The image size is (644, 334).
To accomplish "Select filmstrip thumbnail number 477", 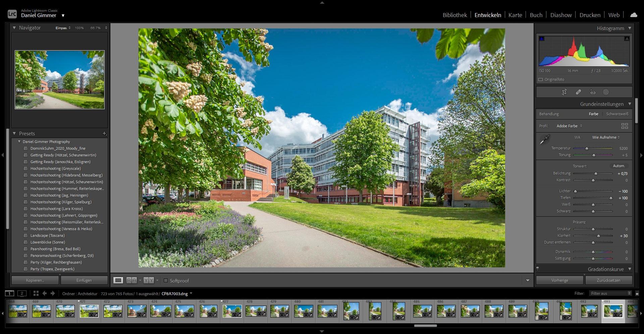I will pyautogui.click(x=232, y=311).
